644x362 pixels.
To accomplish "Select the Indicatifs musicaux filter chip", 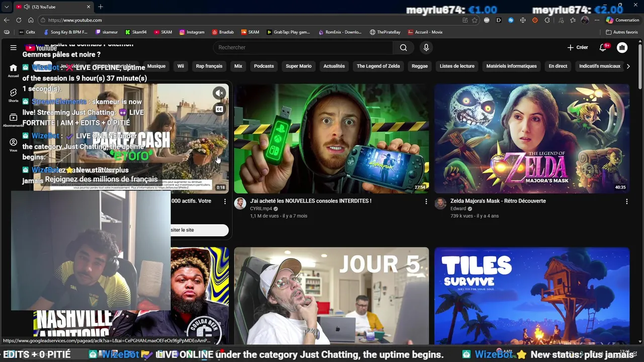I will point(599,66).
